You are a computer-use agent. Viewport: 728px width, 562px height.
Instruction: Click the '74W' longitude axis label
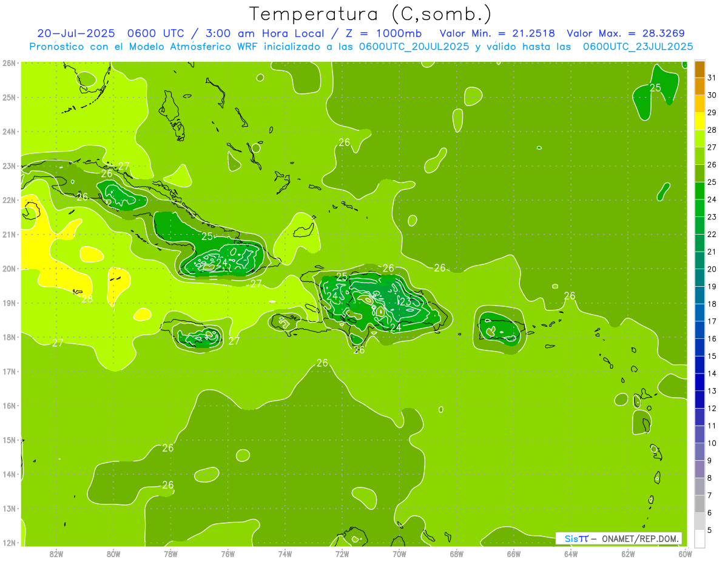click(285, 553)
